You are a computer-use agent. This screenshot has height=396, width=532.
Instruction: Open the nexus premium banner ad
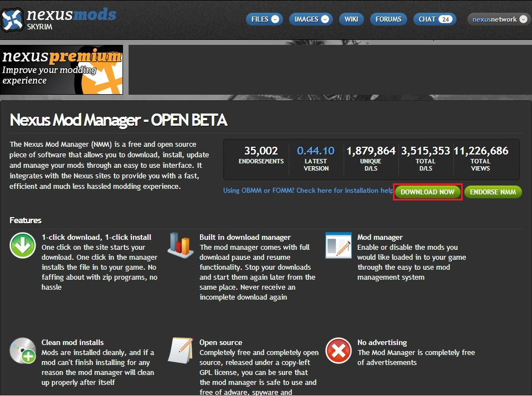(62, 70)
